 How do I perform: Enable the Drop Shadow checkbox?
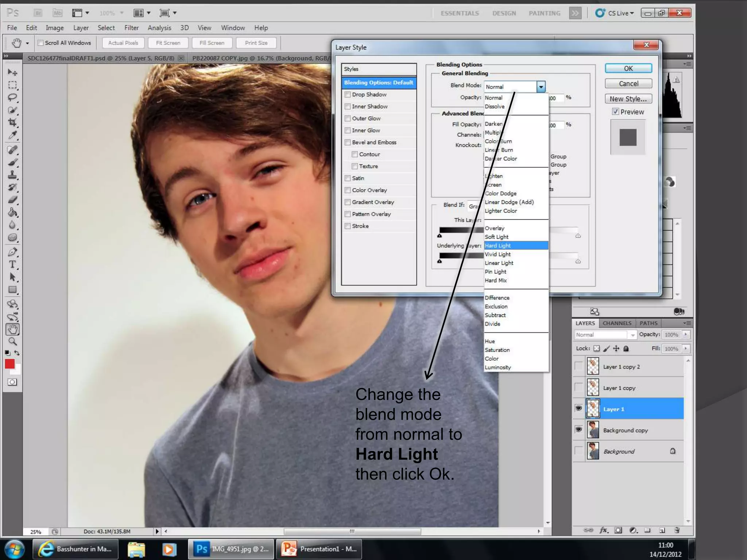[x=348, y=94]
